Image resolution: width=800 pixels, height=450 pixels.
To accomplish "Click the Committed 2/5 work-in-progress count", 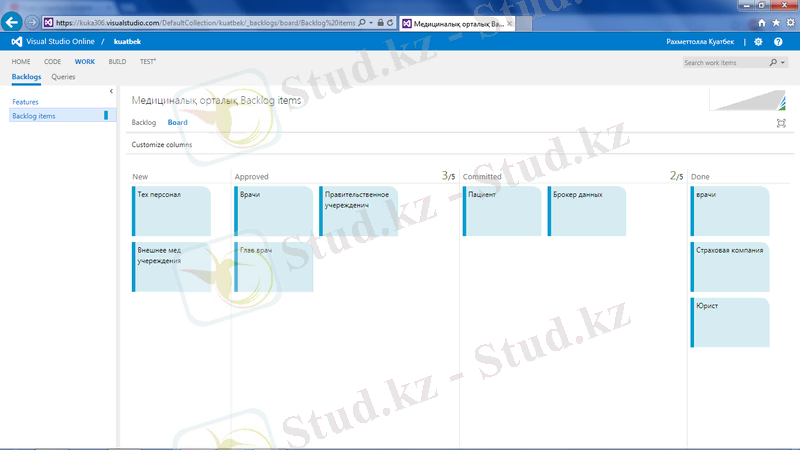I will 677,176.
